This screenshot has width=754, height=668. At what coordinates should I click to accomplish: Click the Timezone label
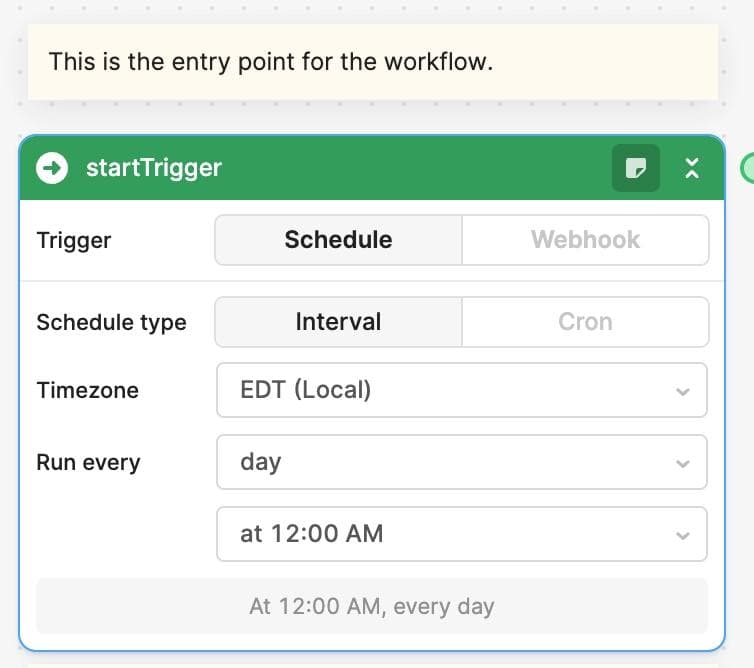pos(87,390)
